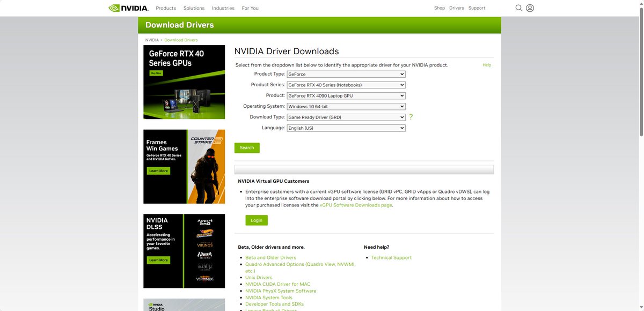Viewport: 644px width, 311px height.
Task: Open the Products menu
Action: (x=166, y=8)
